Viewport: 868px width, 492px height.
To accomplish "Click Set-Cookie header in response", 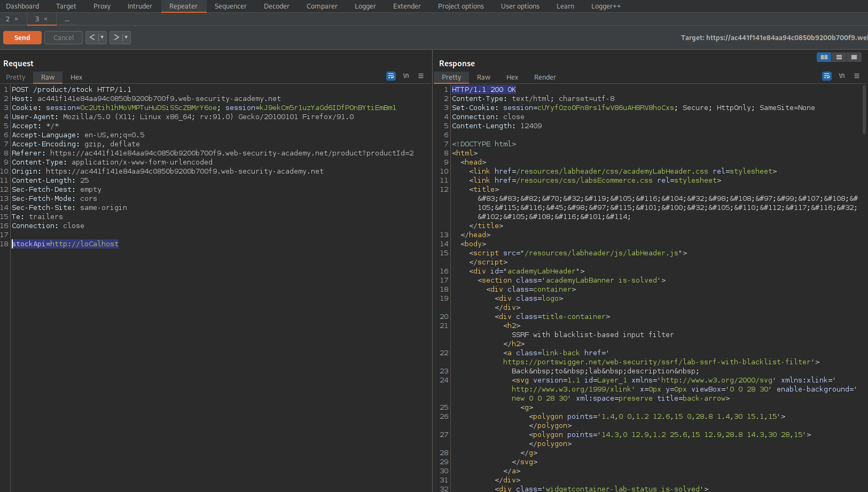I will (x=634, y=108).
